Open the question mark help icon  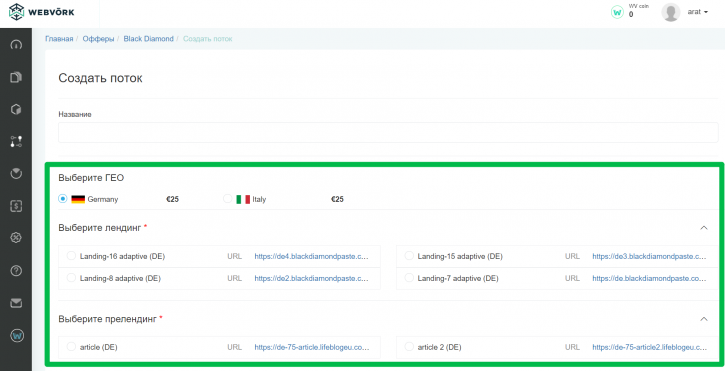point(16,271)
